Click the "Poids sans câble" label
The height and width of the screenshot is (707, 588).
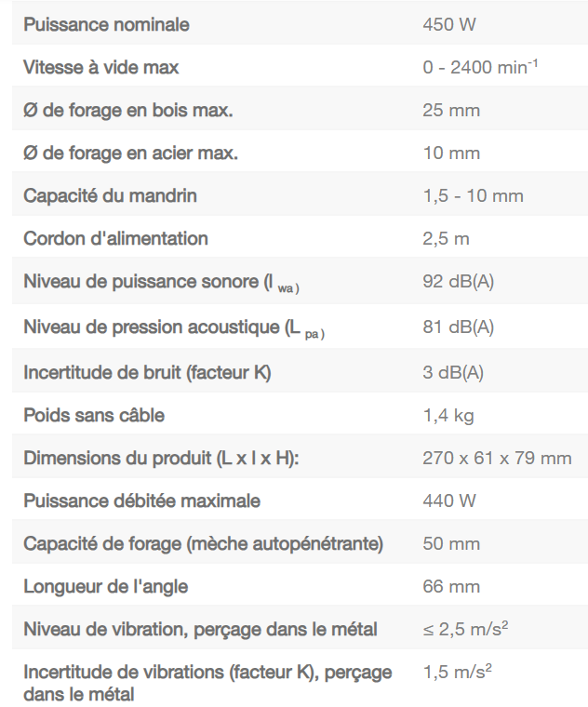point(94,416)
